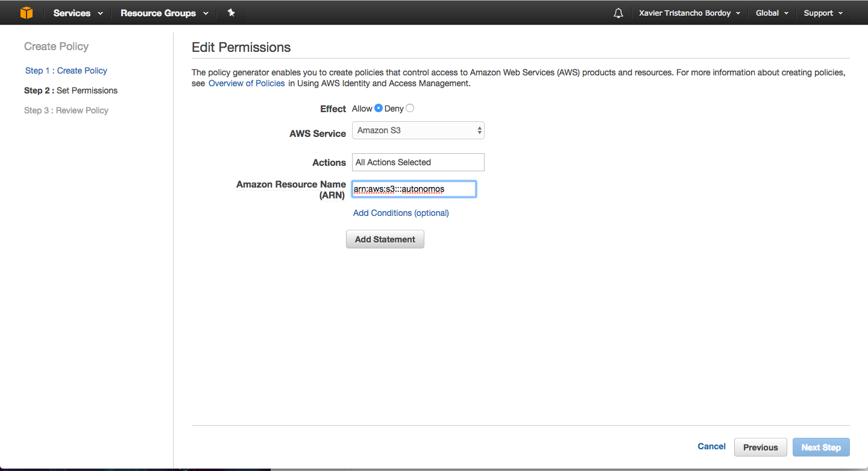Open the Support menu
Screen dimensions: 868x471
(x=823, y=13)
